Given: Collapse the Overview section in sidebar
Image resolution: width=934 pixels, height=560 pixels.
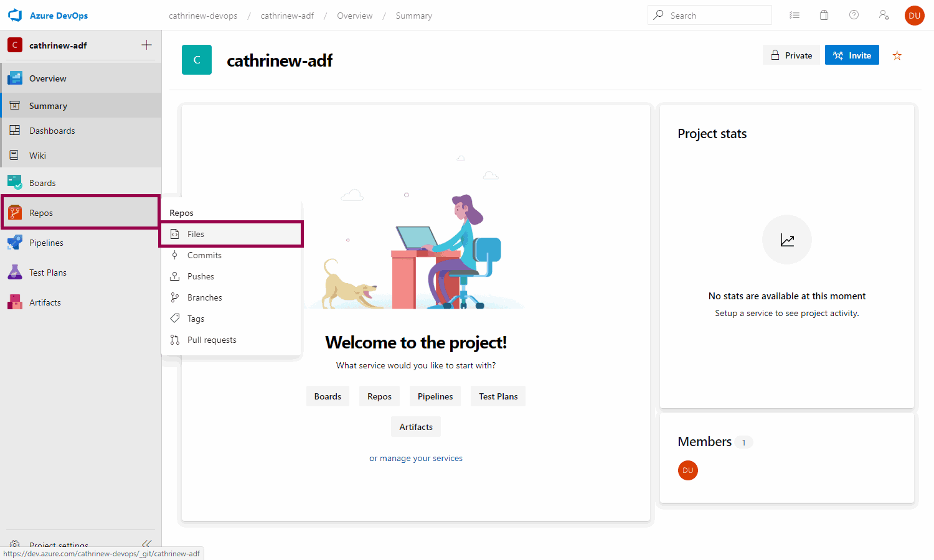Looking at the screenshot, I should pyautogui.click(x=47, y=78).
